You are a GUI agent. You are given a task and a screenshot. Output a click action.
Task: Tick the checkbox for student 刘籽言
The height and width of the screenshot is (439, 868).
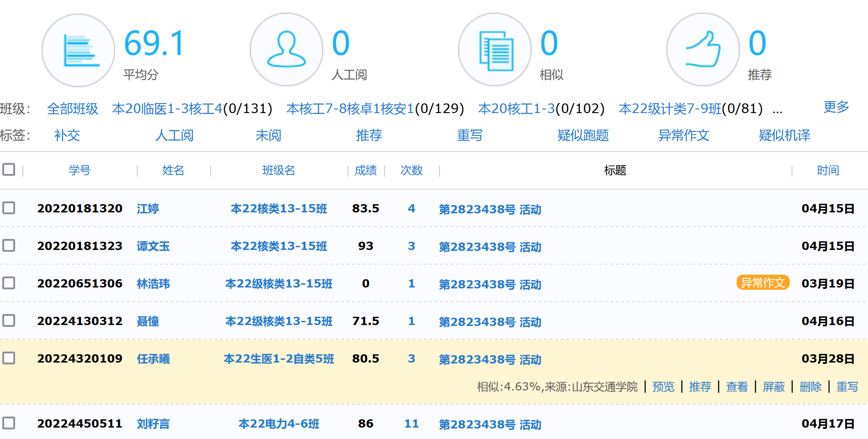pos(9,423)
